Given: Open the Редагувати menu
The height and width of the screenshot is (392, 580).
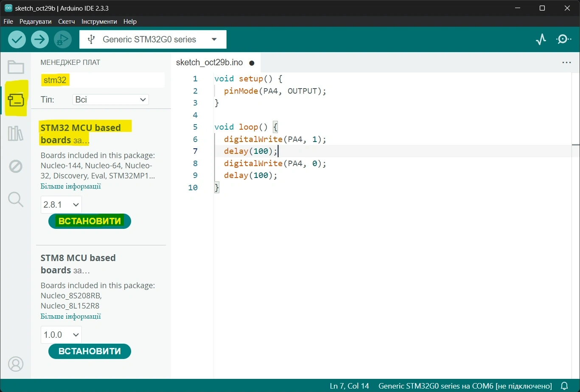Looking at the screenshot, I should [x=36, y=22].
